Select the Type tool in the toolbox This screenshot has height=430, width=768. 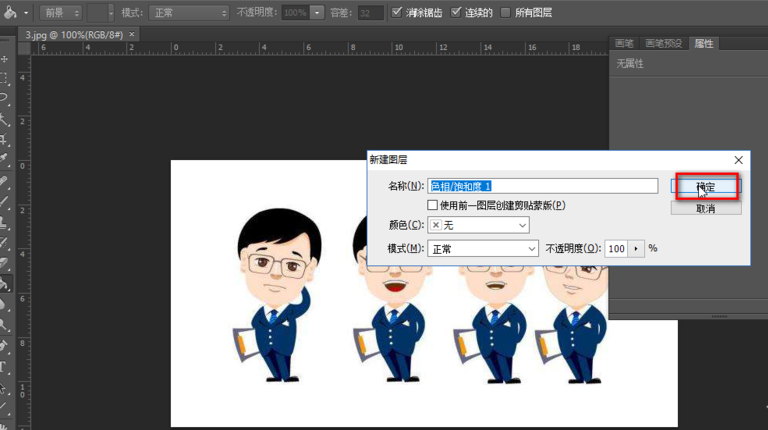pos(5,366)
